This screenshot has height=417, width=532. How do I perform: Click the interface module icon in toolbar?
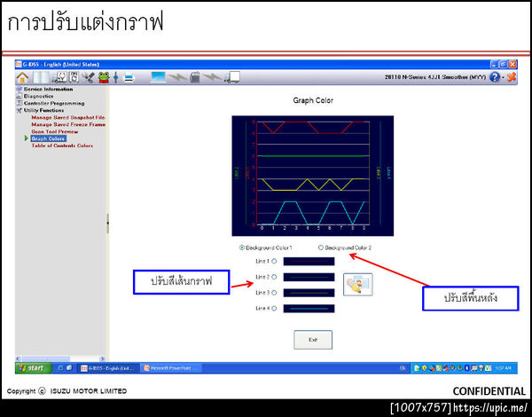[195, 78]
